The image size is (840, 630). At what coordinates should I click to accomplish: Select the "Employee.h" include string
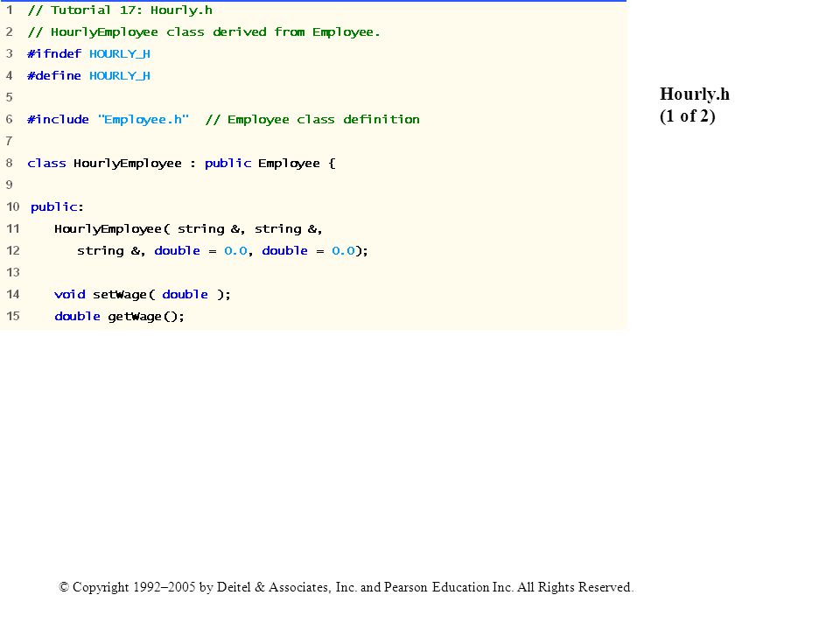(143, 120)
